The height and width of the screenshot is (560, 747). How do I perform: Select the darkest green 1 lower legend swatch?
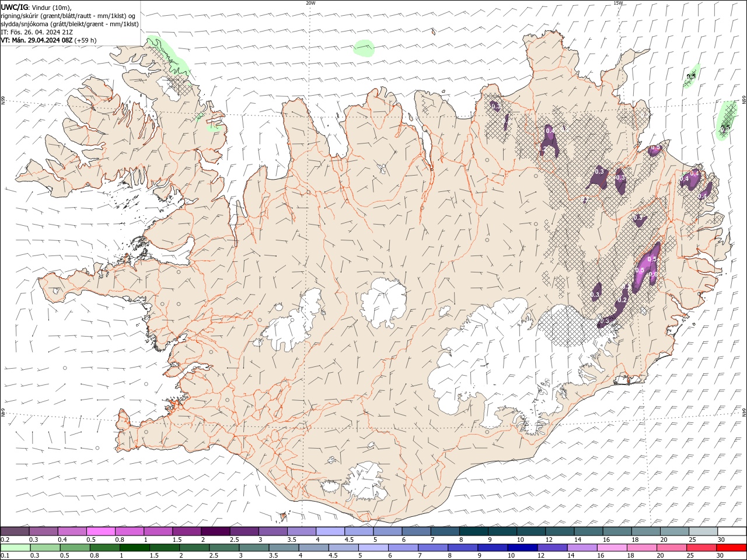pyautogui.click(x=135, y=548)
